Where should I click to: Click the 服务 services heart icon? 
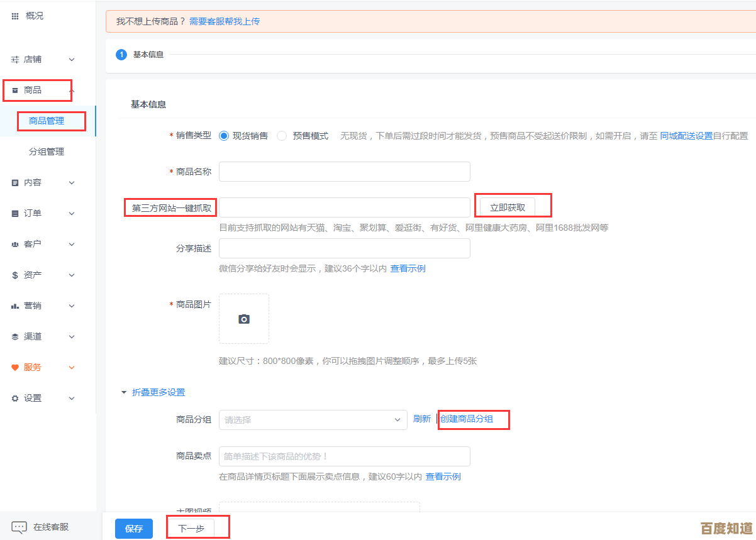(x=15, y=367)
